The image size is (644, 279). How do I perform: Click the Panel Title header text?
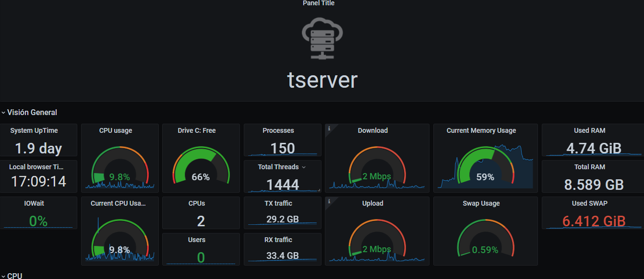319,3
